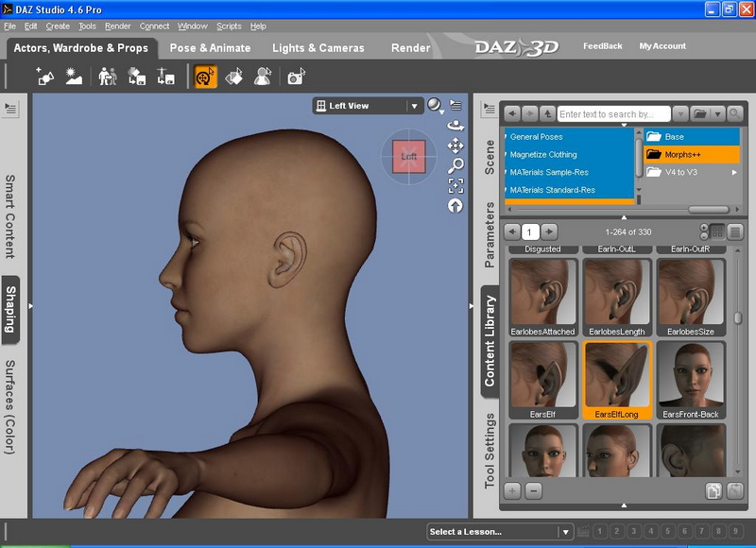Switch to the Parameters pane tab
The width and height of the screenshot is (756, 548).
pyautogui.click(x=490, y=234)
